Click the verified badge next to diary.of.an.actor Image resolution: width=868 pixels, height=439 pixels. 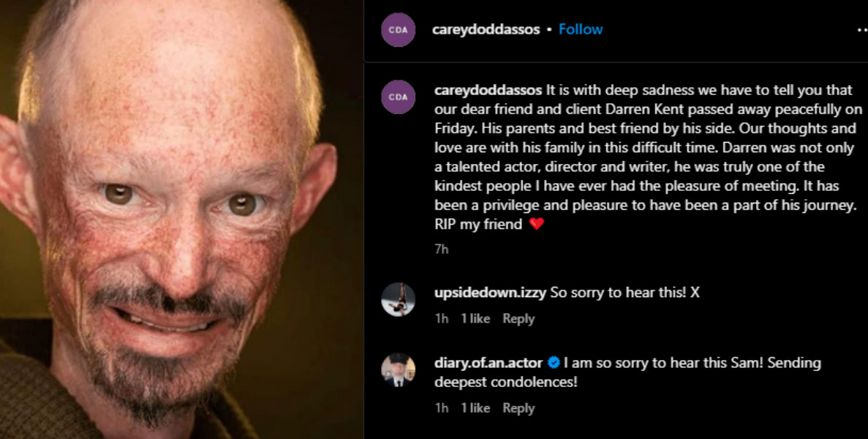(x=554, y=363)
